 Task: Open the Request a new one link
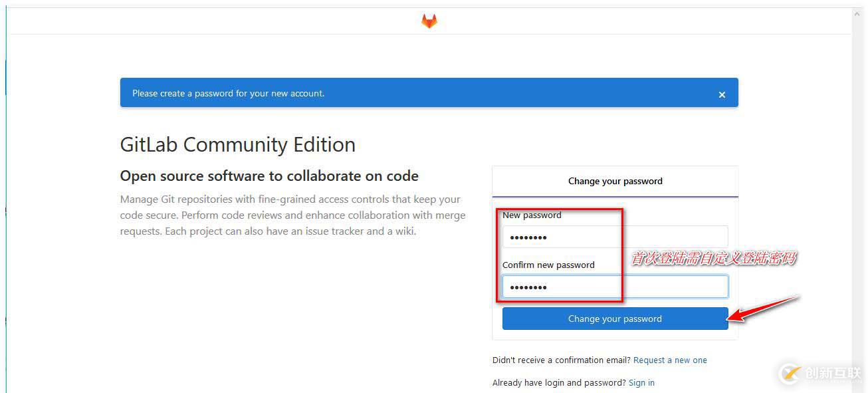[x=670, y=360]
